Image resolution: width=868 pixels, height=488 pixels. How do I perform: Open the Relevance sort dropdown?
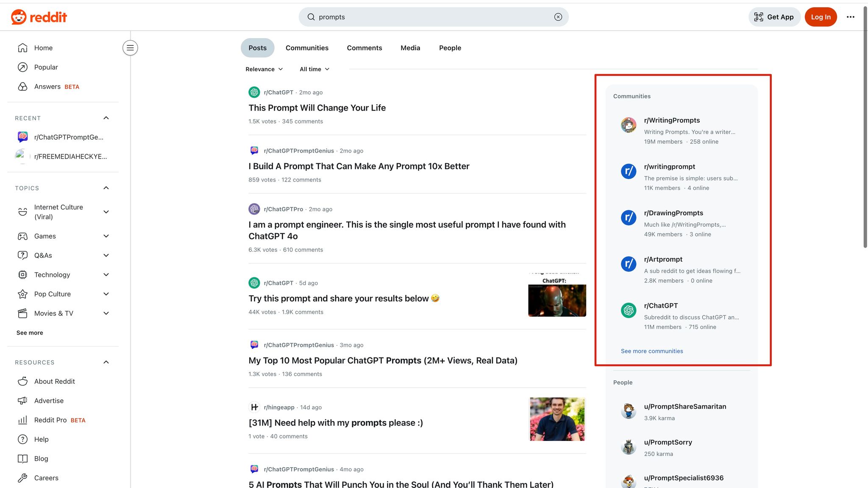click(264, 69)
